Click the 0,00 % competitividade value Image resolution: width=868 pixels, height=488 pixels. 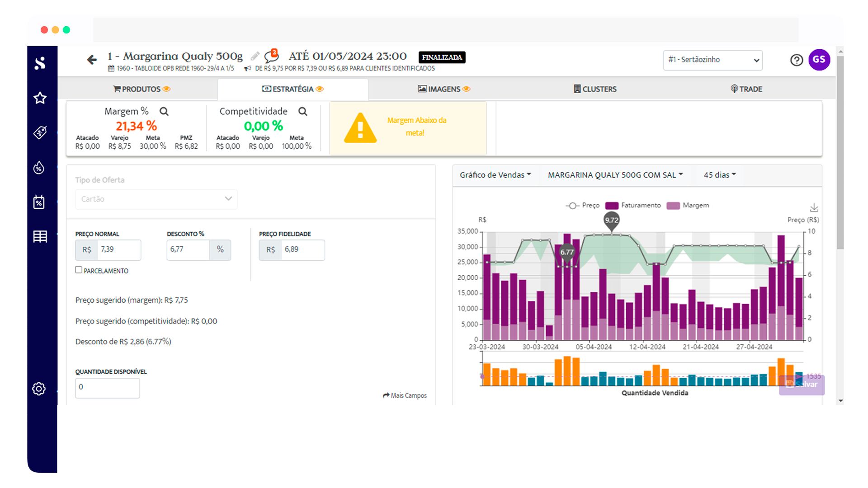click(x=264, y=126)
